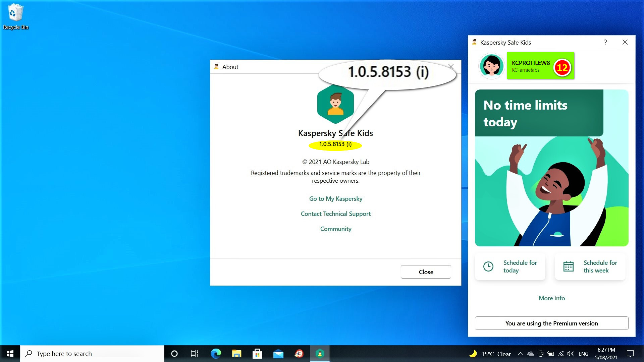Click the Premium version status button

(551, 323)
